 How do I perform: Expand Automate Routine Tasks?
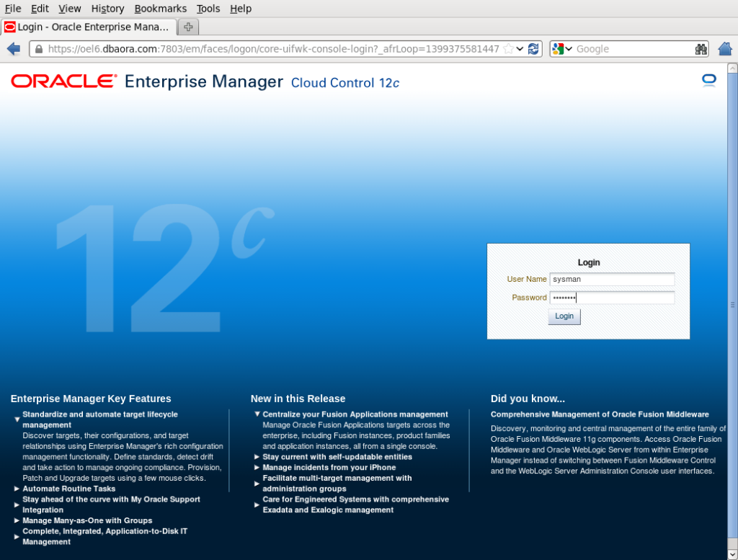coord(17,489)
